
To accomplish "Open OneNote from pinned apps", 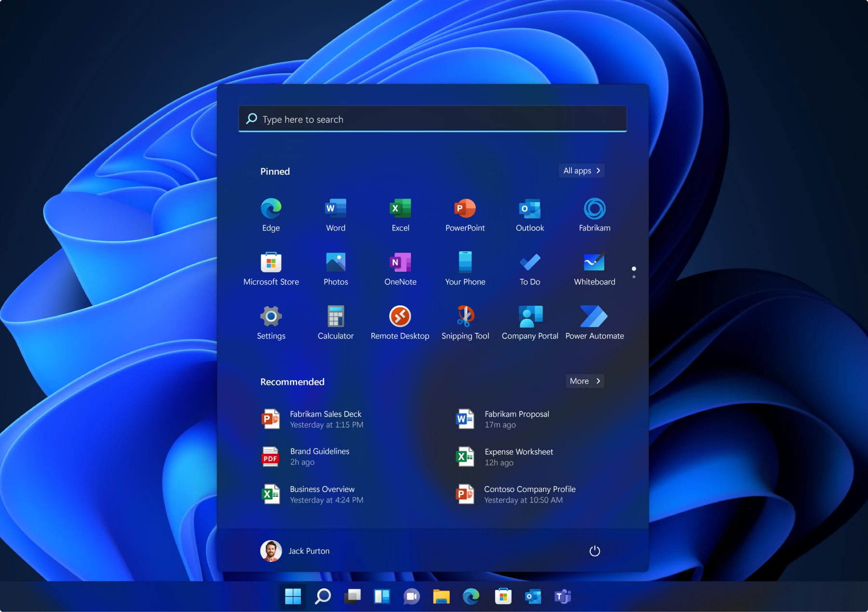I will pos(400,269).
